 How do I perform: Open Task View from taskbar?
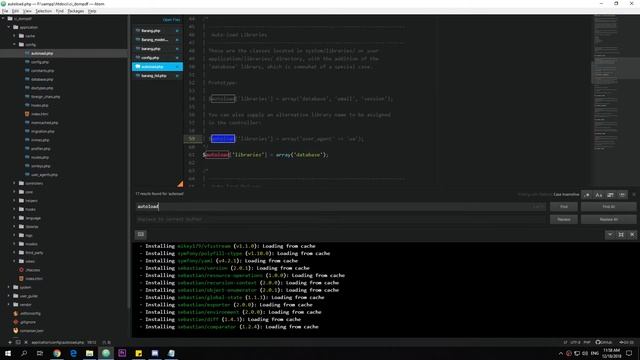(x=40, y=353)
